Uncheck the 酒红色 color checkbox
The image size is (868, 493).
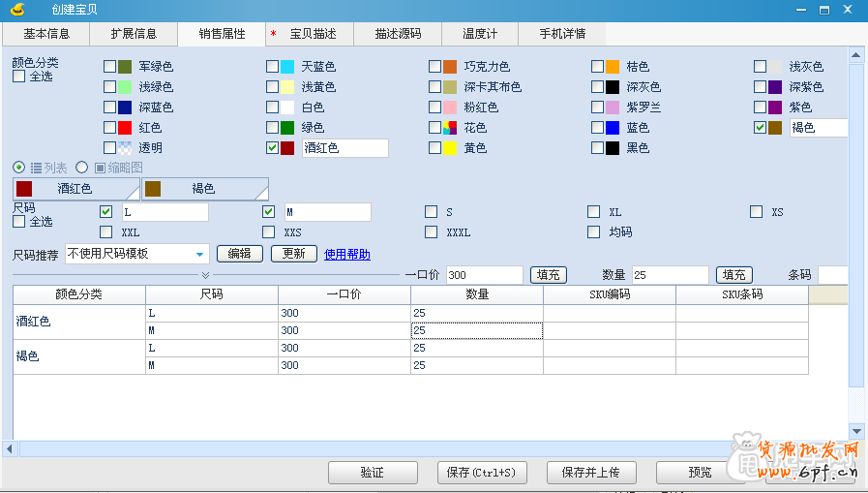(x=272, y=148)
